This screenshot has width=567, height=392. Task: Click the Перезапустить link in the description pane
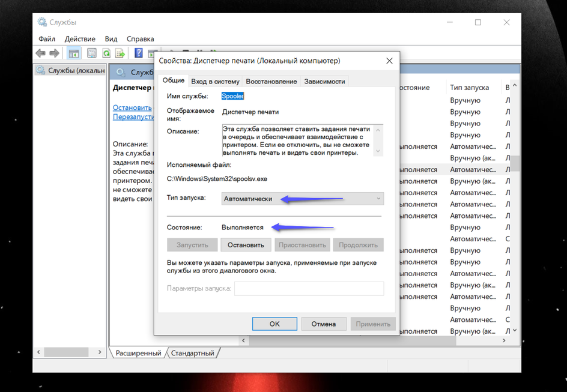133,116
